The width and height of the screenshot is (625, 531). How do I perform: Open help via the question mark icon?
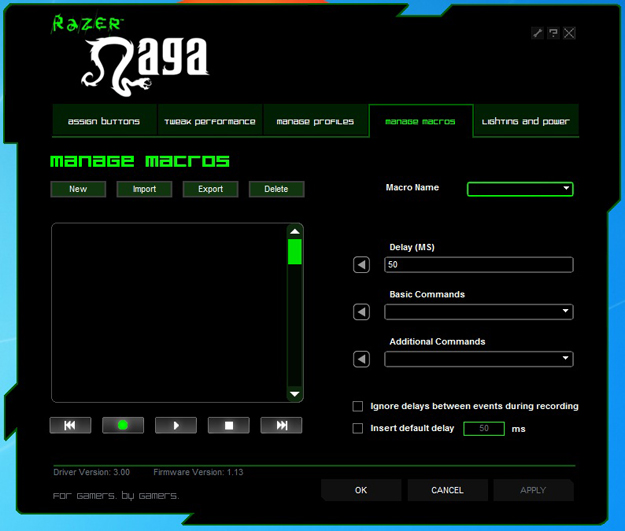553,33
